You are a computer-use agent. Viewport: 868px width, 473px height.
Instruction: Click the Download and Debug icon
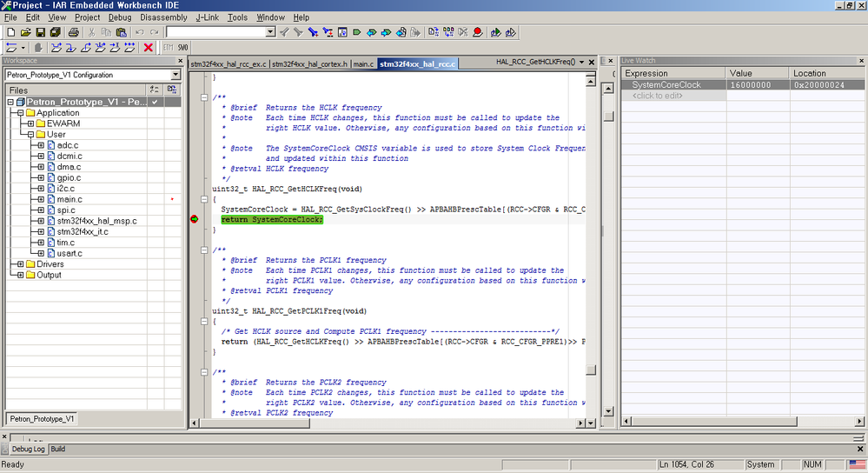coord(495,32)
